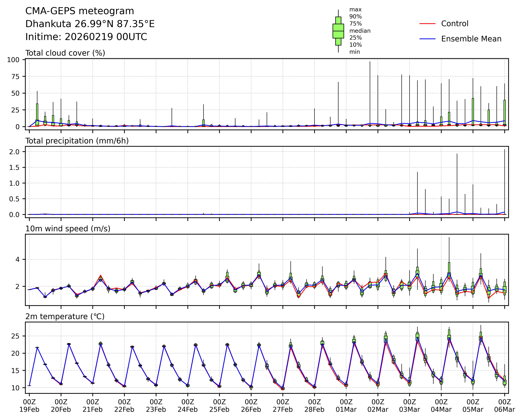The width and height of the screenshot is (522, 420).
Task: Click the 2.0 tick on precipitation axis
Action: point(14,152)
